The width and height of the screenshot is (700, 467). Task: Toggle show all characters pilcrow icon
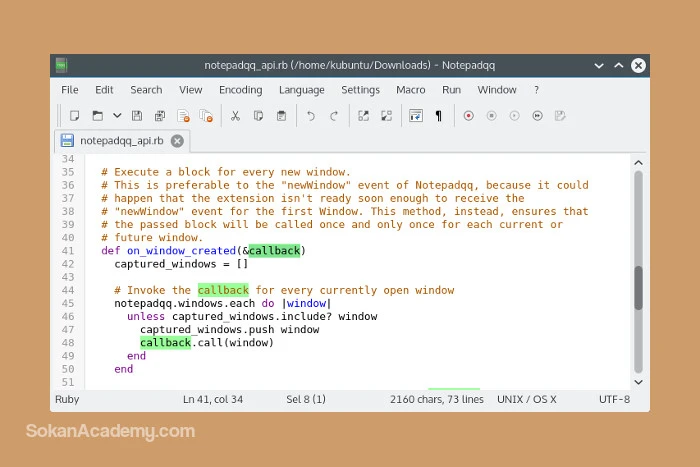pos(438,116)
